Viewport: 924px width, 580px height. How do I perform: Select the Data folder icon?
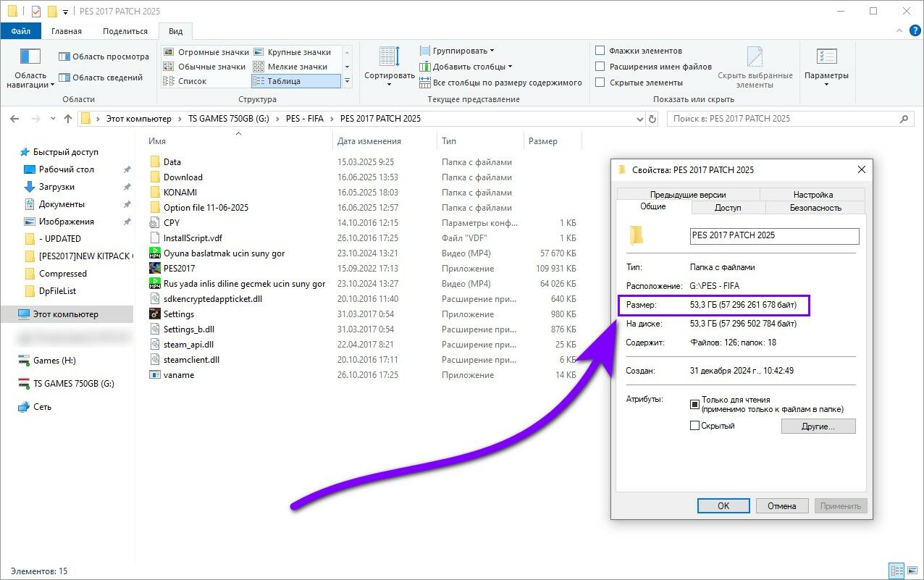[x=155, y=162]
